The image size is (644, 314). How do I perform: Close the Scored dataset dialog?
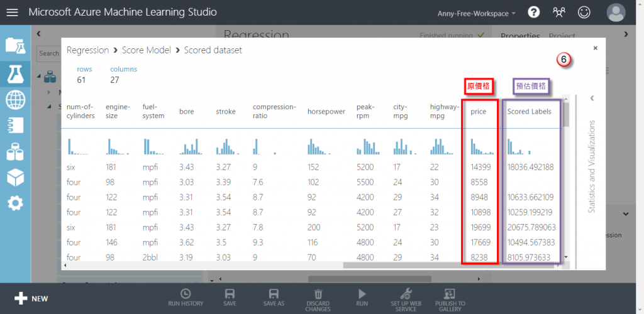595,48
